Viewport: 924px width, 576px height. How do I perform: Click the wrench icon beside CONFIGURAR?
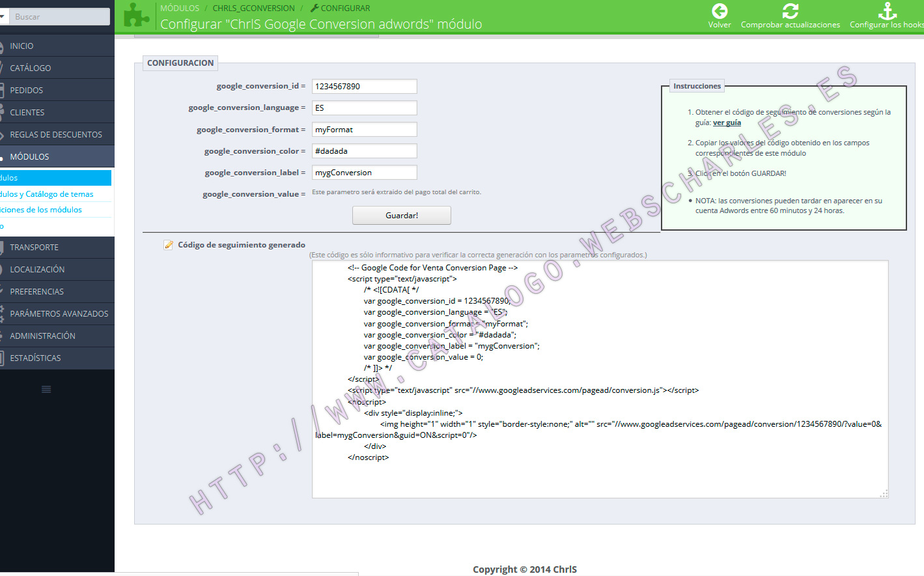[315, 8]
